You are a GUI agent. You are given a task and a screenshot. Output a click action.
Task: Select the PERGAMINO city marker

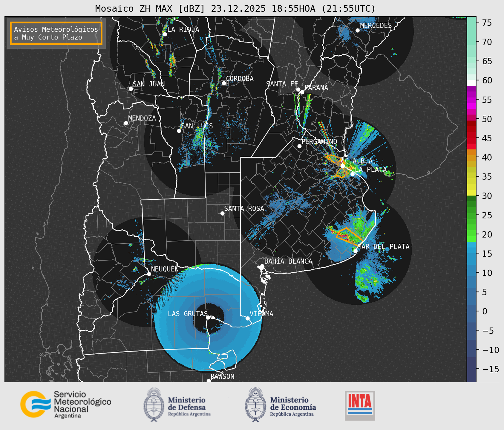pyautogui.click(x=299, y=146)
